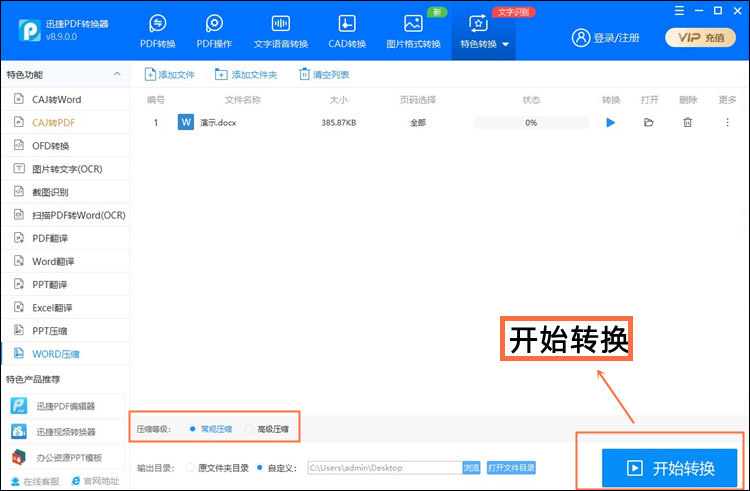750x491 pixels.
Task: Select the 原文件夹目录 radio button
Action: point(190,468)
